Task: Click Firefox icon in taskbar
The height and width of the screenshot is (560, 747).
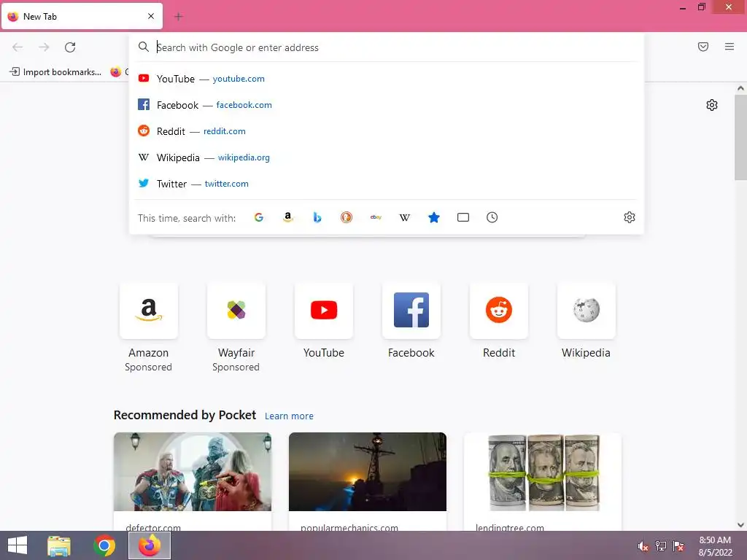Action: pos(150,545)
